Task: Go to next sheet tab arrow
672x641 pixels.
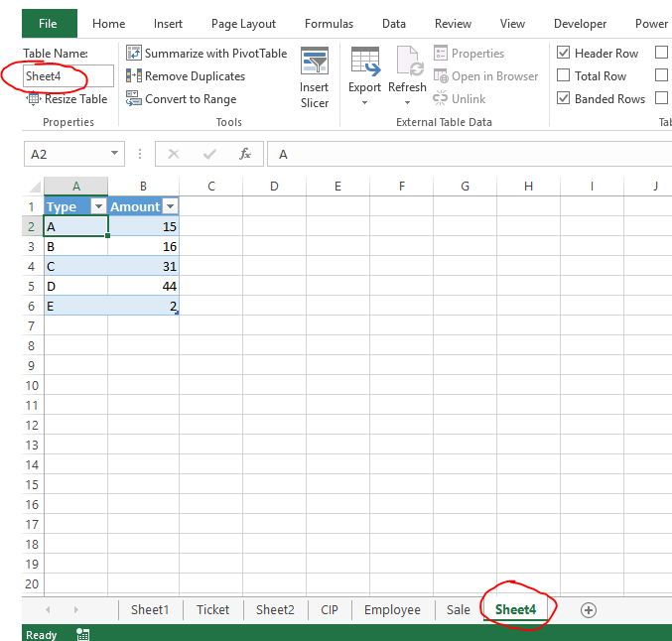Action: click(x=75, y=609)
